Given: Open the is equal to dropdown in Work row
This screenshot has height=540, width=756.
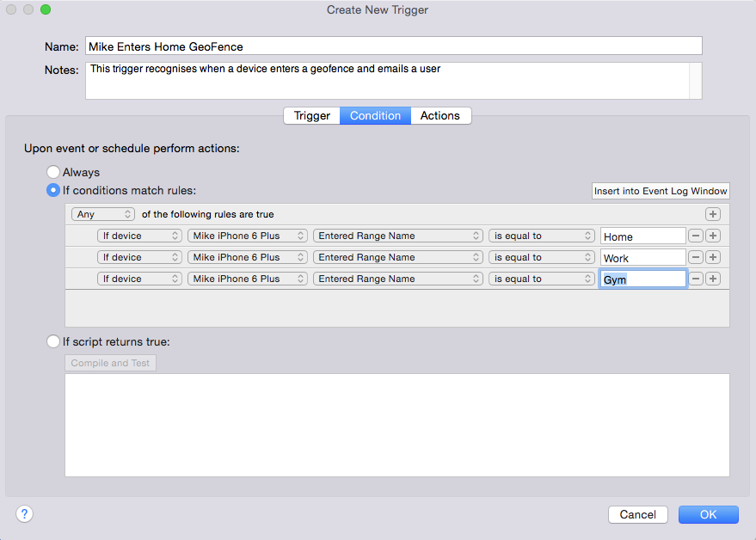Looking at the screenshot, I should pyautogui.click(x=542, y=257).
